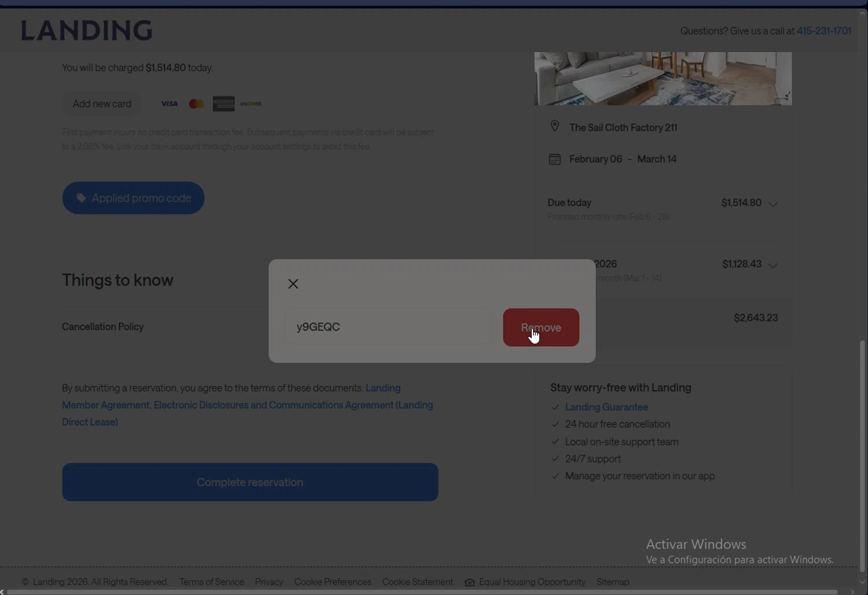The image size is (868, 595).
Task: Open Landing Guarantee link
Action: pos(606,407)
